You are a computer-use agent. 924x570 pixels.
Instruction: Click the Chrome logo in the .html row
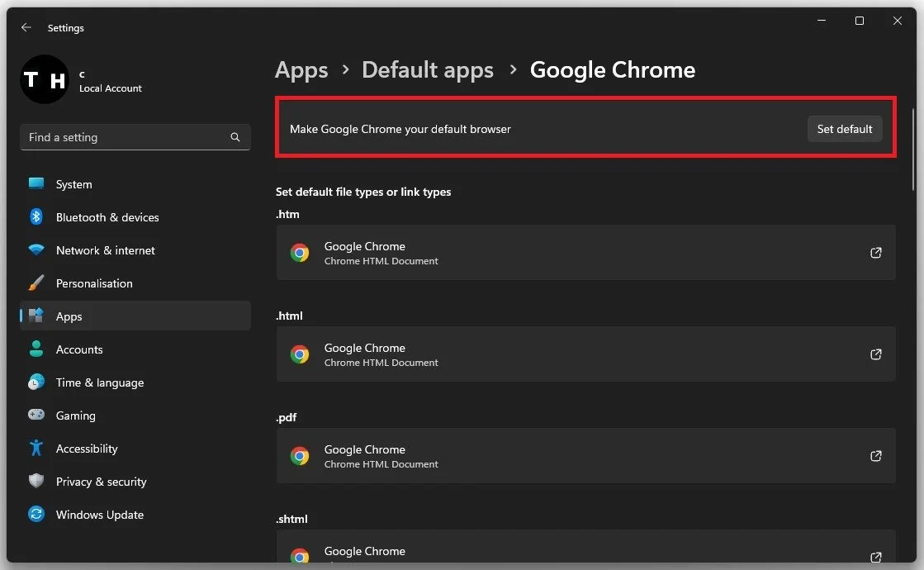pyautogui.click(x=300, y=354)
